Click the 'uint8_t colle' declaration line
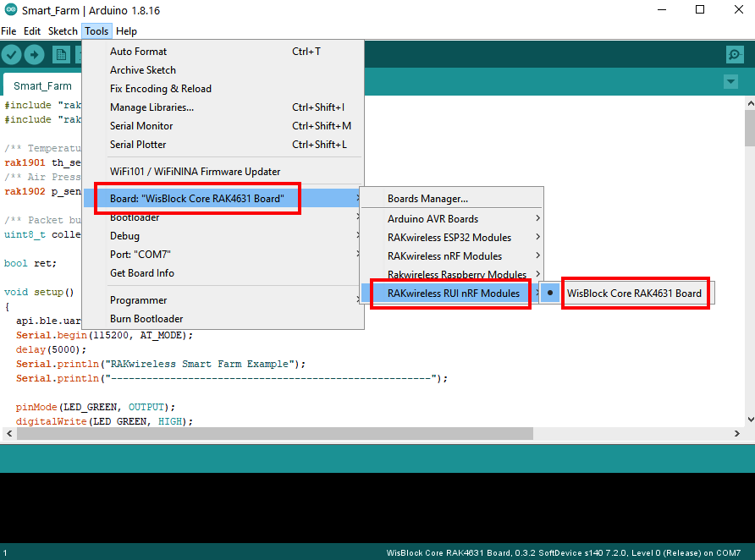 (x=42, y=234)
